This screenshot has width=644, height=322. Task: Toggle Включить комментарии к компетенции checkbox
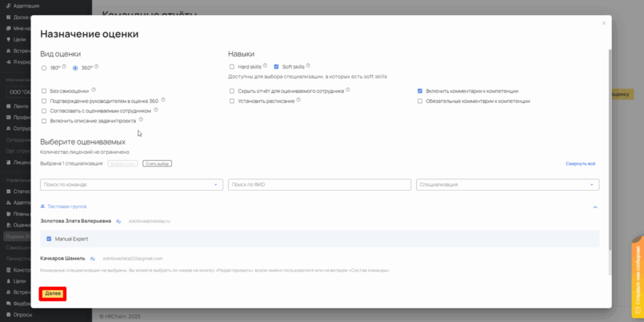coord(420,91)
